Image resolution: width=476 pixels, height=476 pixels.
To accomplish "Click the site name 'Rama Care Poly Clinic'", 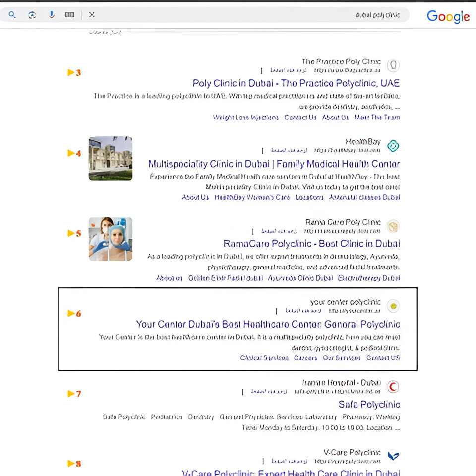I will pos(343,223).
